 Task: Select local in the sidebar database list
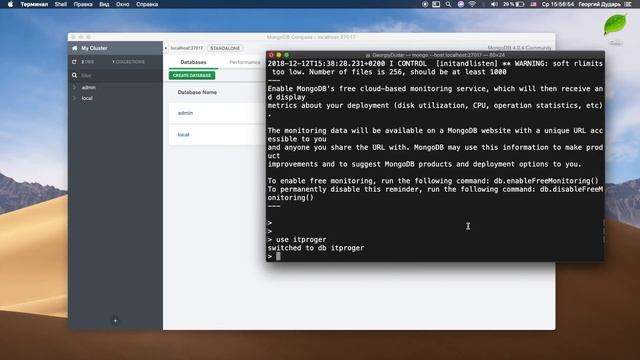click(87, 98)
